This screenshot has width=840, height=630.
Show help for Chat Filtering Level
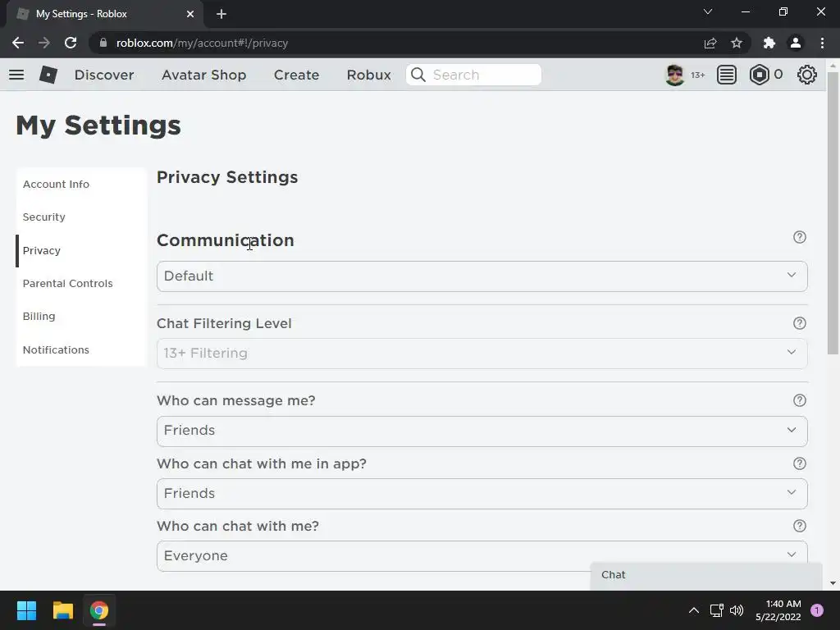coord(799,323)
